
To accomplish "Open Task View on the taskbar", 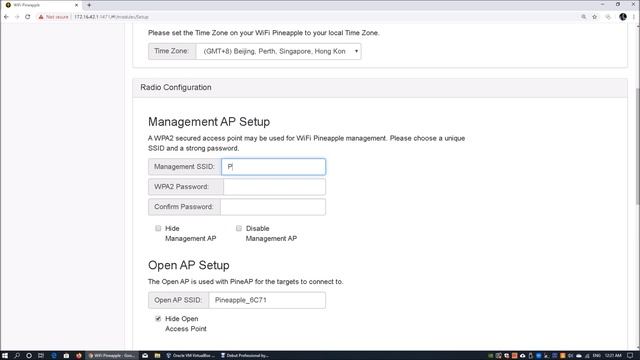I will click(x=41, y=356).
